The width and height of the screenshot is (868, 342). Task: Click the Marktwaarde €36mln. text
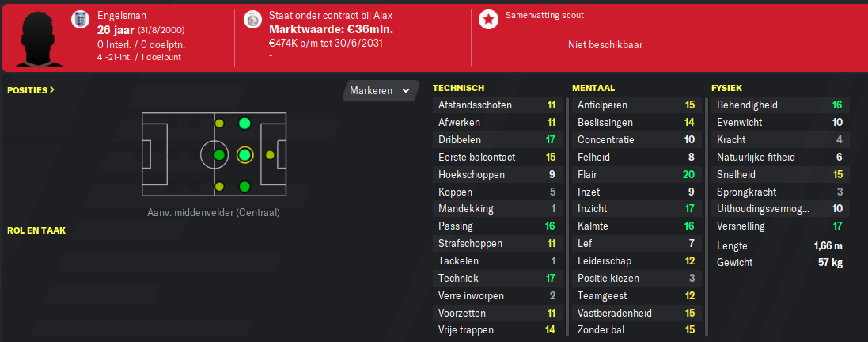click(x=331, y=29)
